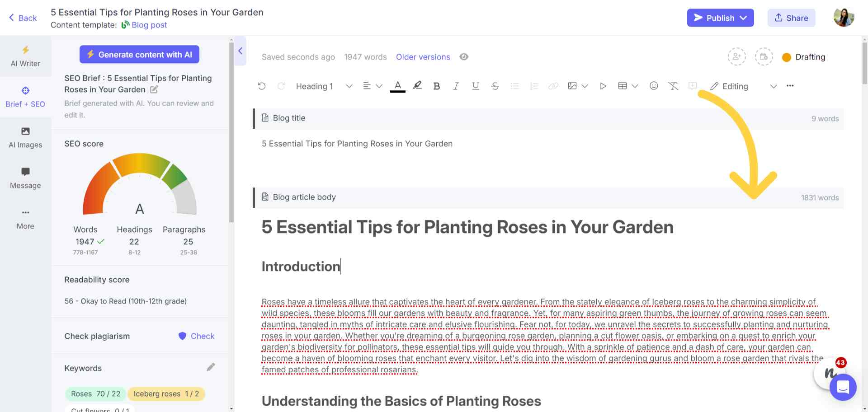Open the Brief + SEO section
The width and height of the screenshot is (868, 412).
(25, 96)
